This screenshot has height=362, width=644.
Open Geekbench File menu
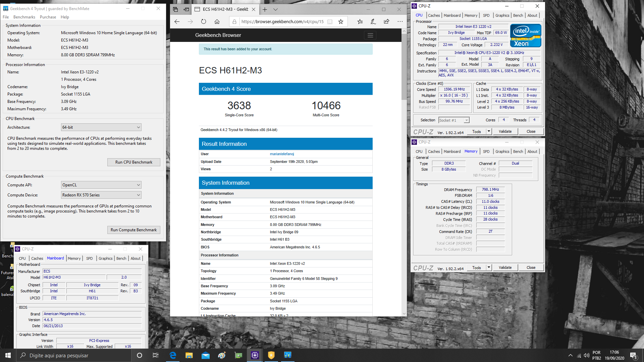pos(6,17)
